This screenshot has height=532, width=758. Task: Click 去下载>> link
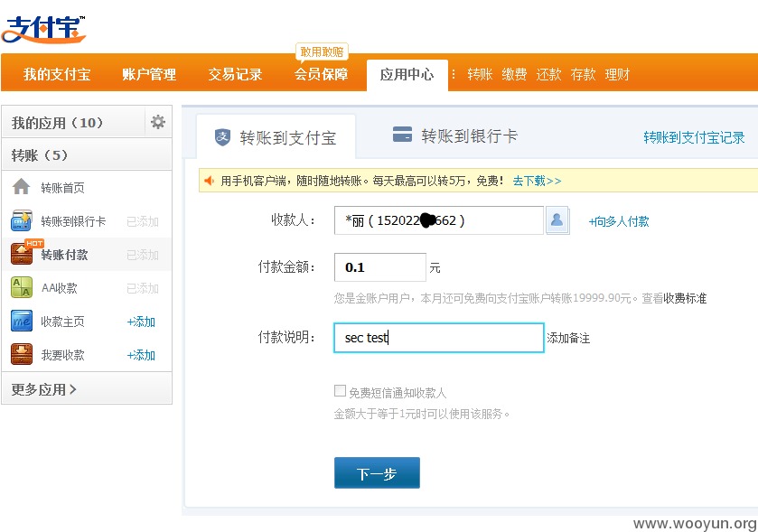coord(537,181)
